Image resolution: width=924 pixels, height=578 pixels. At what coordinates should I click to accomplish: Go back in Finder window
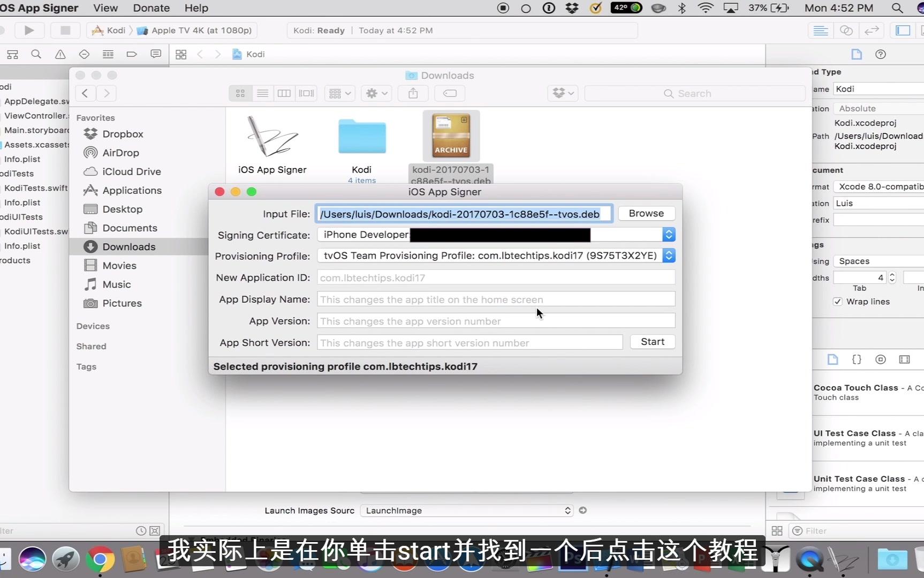pyautogui.click(x=85, y=93)
